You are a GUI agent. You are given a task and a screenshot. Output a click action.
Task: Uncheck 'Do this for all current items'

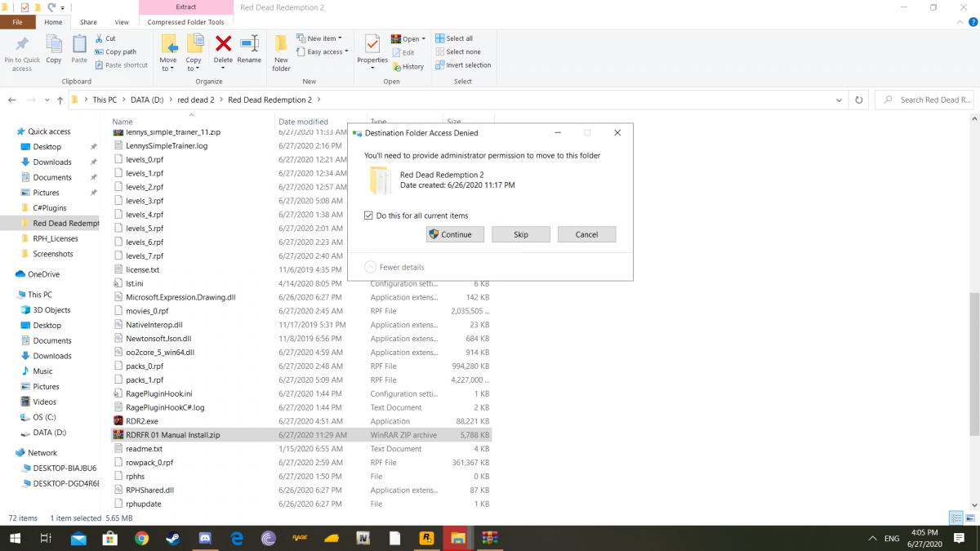[369, 216]
